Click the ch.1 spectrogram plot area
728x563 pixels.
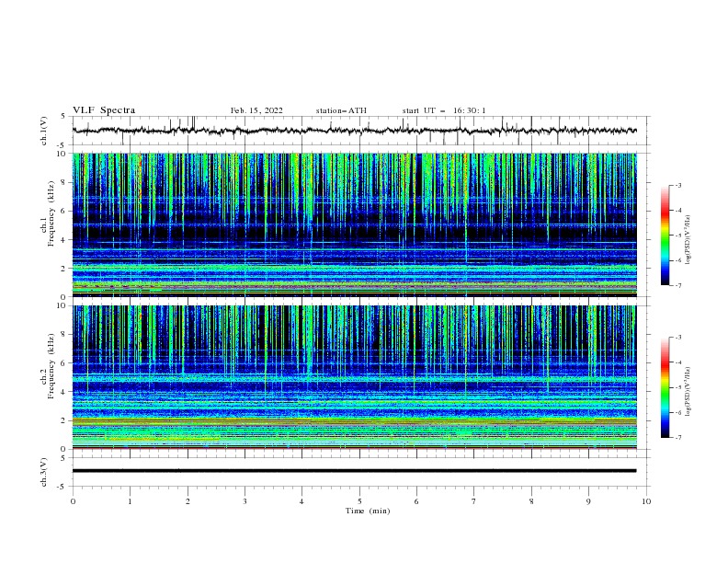point(355,224)
